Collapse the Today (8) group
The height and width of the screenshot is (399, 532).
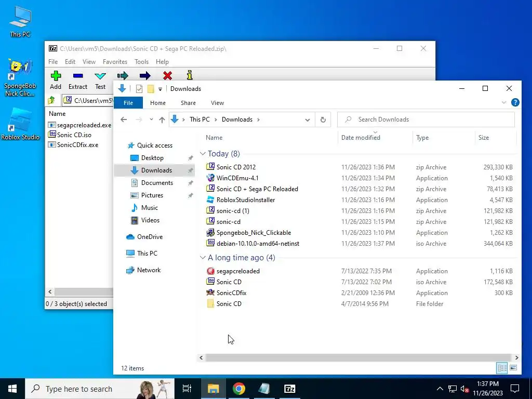click(x=203, y=154)
